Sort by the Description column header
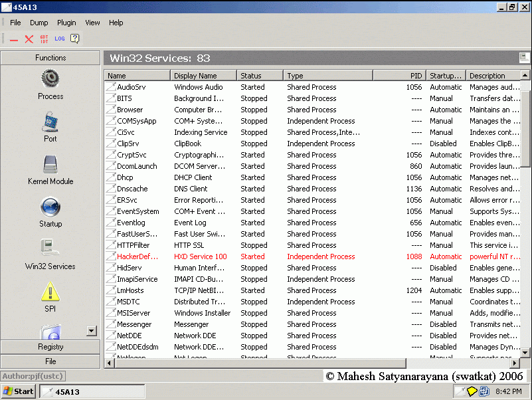The image size is (532, 400). pos(493,75)
